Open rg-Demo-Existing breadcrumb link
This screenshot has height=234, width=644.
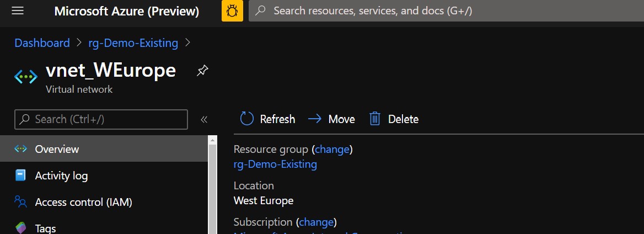click(x=133, y=42)
